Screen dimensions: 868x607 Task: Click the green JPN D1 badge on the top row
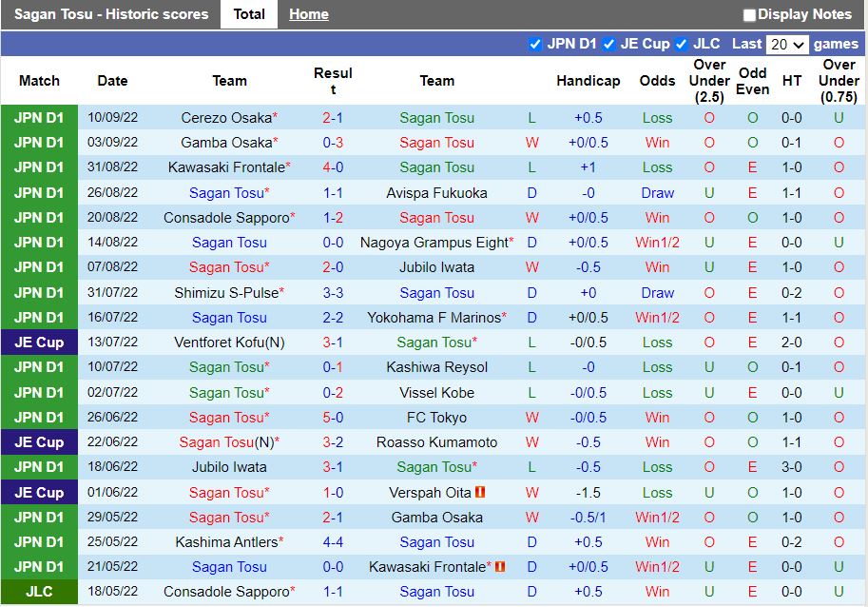tap(39, 118)
